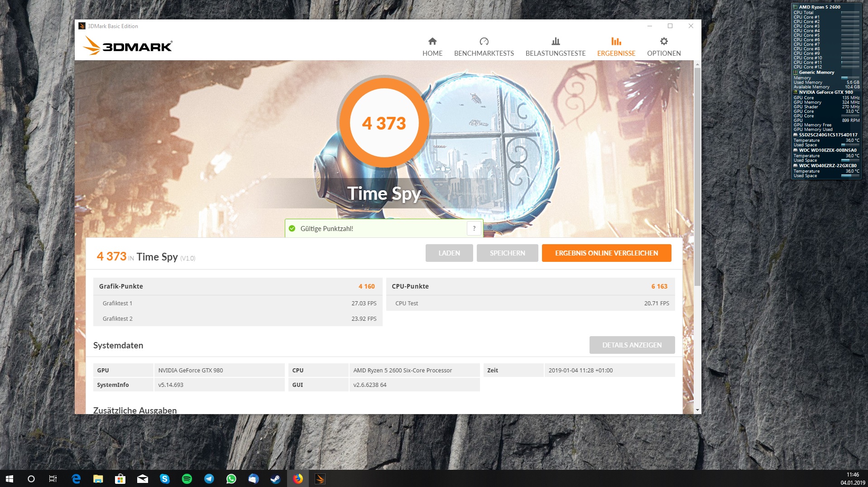Click the Time Spy (V1.0) result title
The width and height of the screenshot is (868, 487).
point(166,257)
